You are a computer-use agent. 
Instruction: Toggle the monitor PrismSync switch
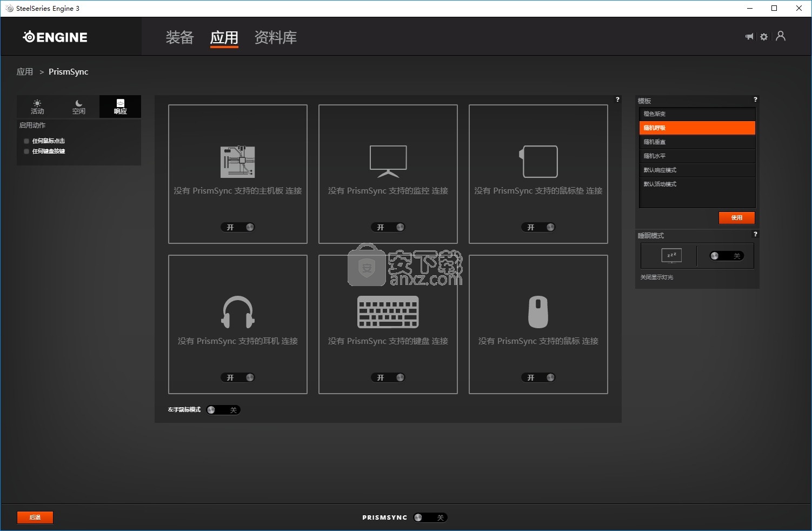tap(388, 227)
